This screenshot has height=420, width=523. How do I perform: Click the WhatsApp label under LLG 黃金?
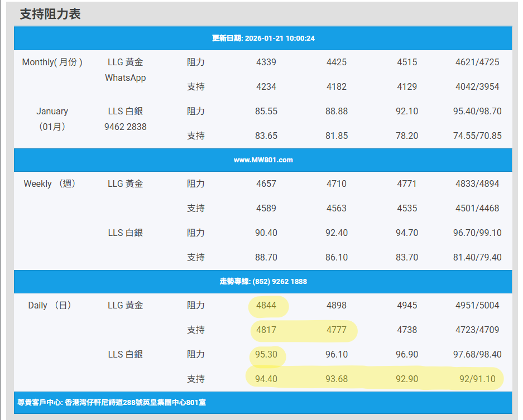click(126, 78)
